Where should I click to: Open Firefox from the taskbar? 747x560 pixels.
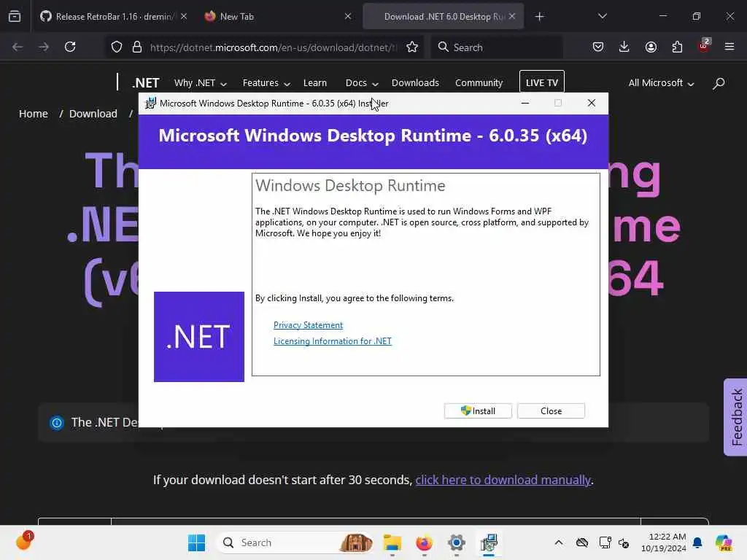(x=424, y=542)
